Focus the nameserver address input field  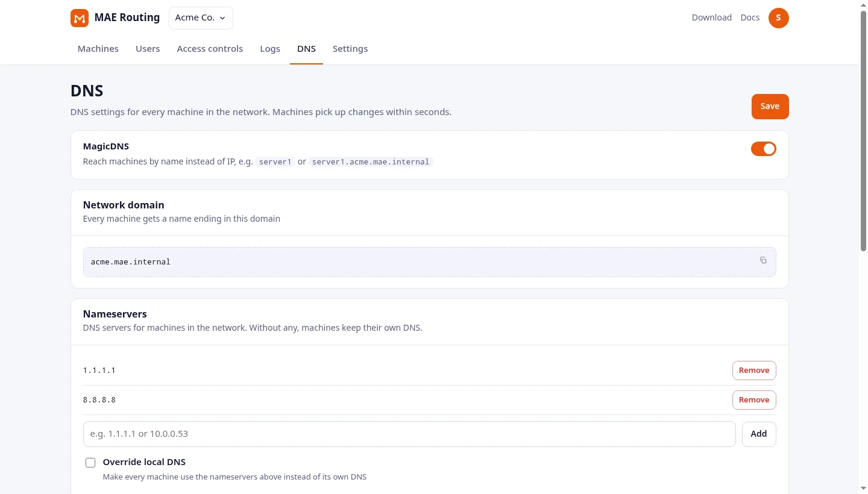click(409, 434)
